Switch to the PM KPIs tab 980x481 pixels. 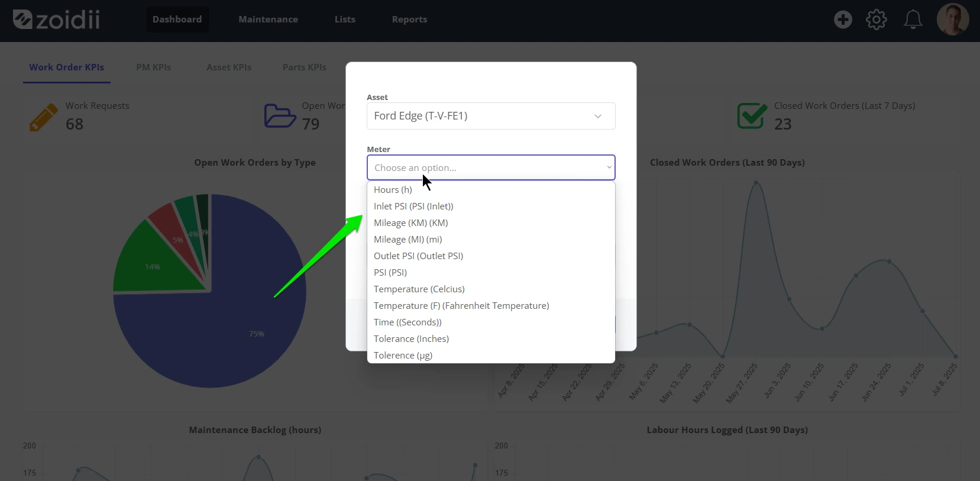click(154, 67)
